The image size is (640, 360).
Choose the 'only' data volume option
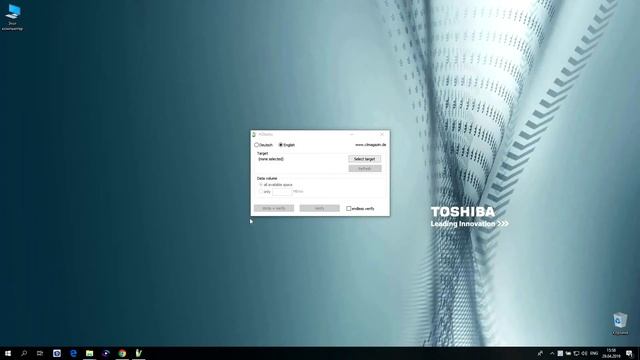[261, 191]
